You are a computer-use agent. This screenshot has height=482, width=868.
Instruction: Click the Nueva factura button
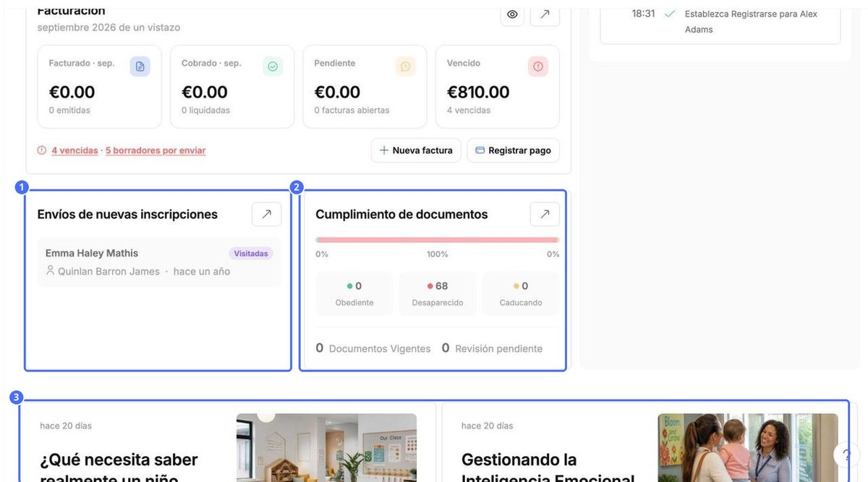[416, 150]
